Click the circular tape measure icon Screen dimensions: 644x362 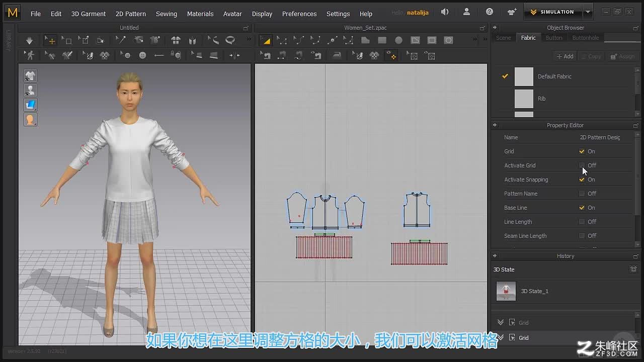[x=230, y=40]
